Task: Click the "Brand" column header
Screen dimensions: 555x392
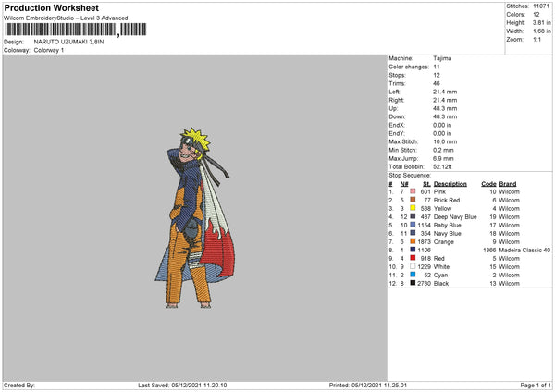Action: coord(508,184)
